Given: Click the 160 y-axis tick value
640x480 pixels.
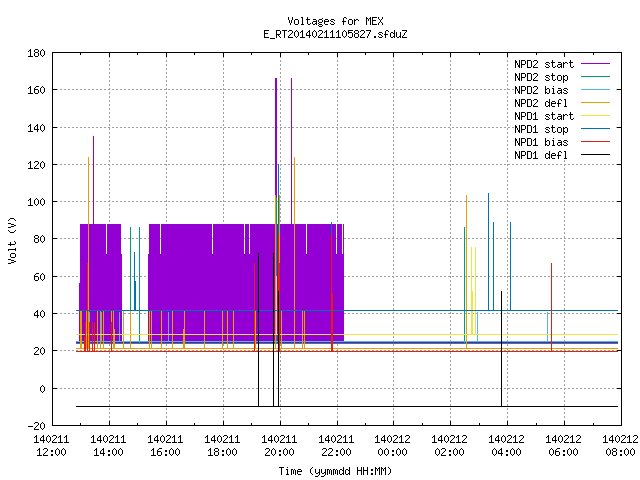Looking at the screenshot, I should (36, 90).
